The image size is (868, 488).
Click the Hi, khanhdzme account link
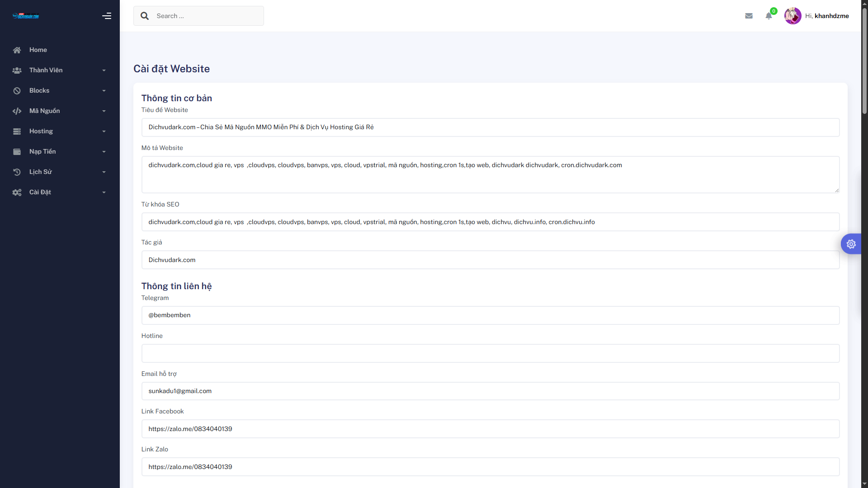(x=827, y=16)
